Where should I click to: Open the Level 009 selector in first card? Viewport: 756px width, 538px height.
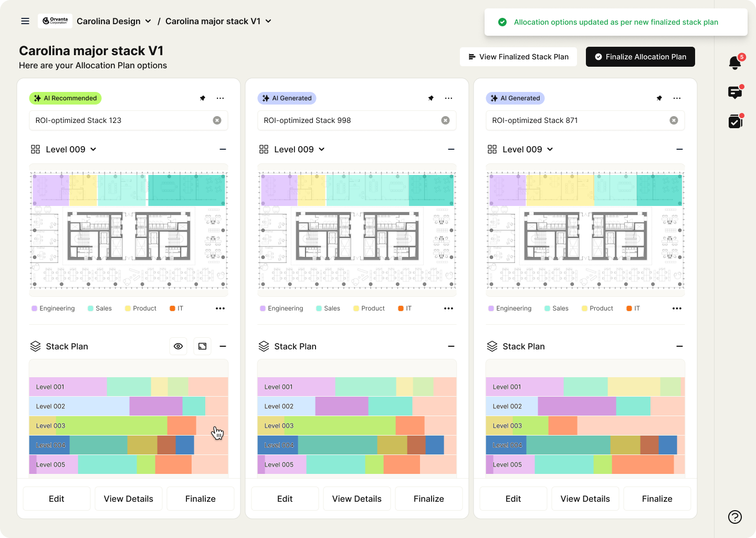[x=64, y=149]
